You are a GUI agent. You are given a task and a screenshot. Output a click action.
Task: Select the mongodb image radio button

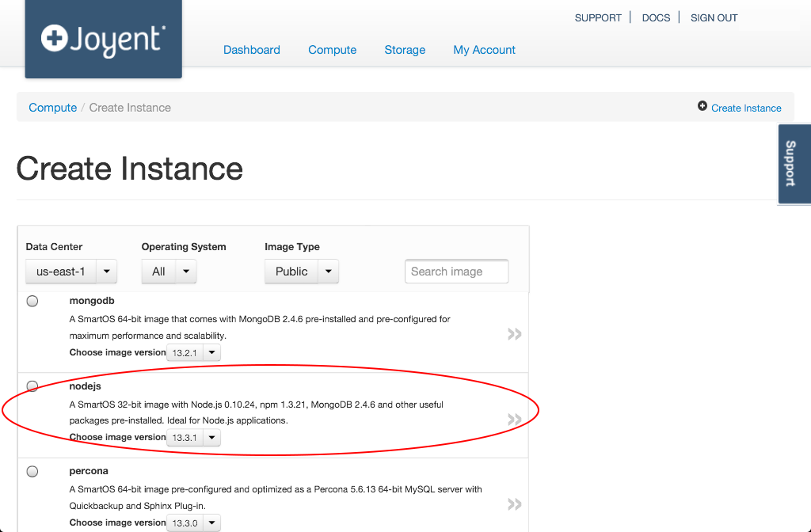[32, 301]
